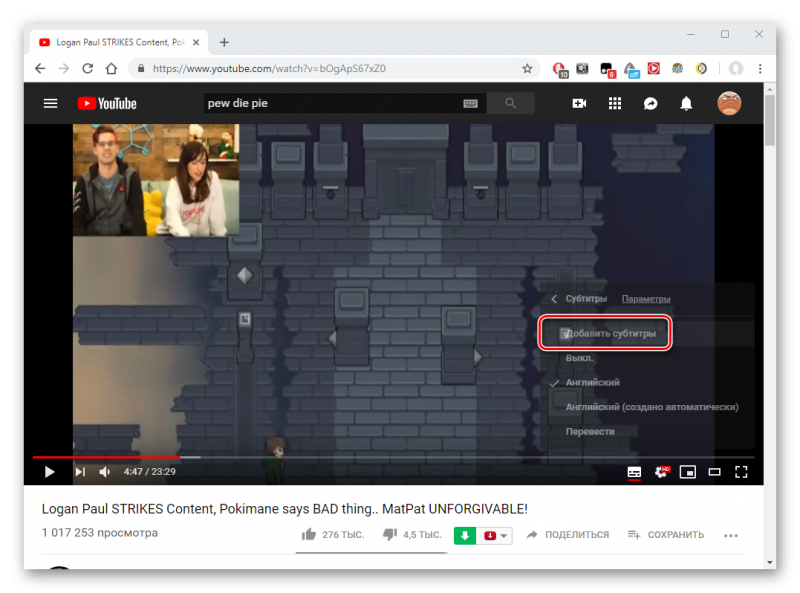Close the Logan Paul STRIKES tab
The image size is (800, 593).
pyautogui.click(x=196, y=42)
